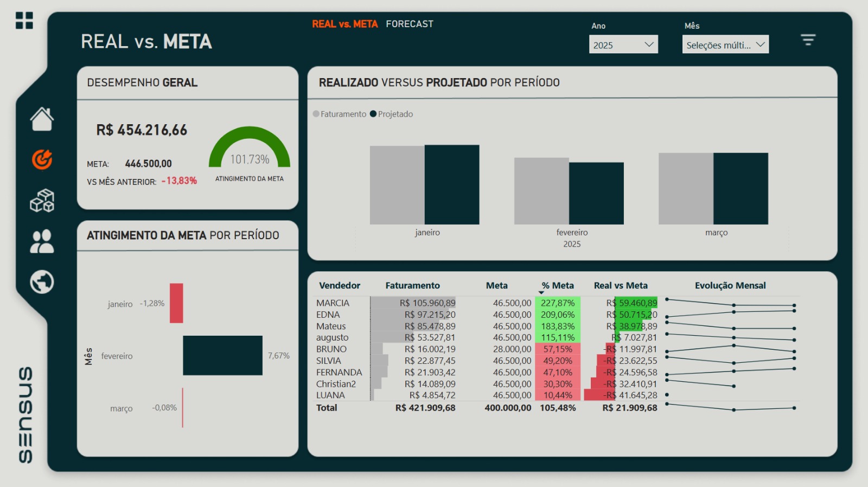Click the green goal attainment gauge
This screenshot has width=868, height=487.
coord(250,148)
